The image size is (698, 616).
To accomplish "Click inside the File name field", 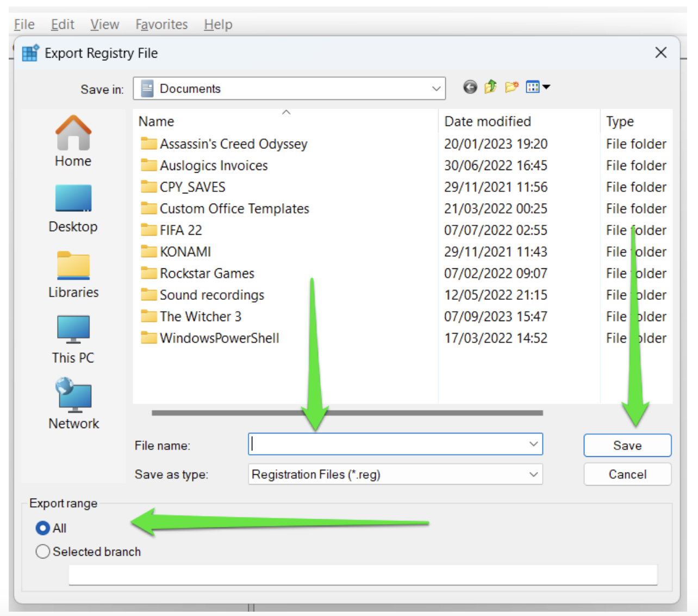I will [381, 444].
